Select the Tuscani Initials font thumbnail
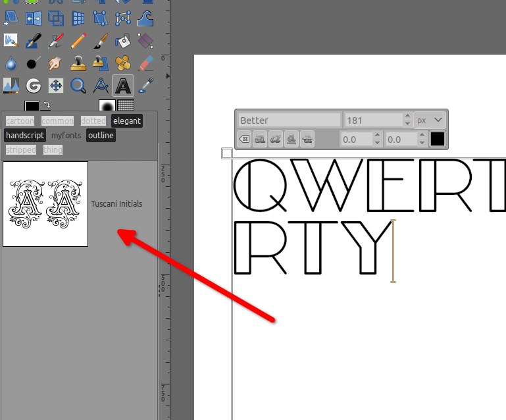Image resolution: width=506 pixels, height=420 pixels. (x=45, y=204)
